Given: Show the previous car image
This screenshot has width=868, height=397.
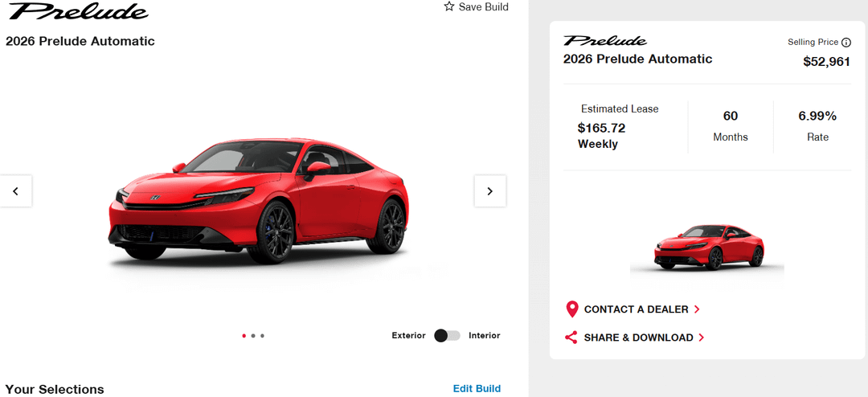Looking at the screenshot, I should point(16,191).
